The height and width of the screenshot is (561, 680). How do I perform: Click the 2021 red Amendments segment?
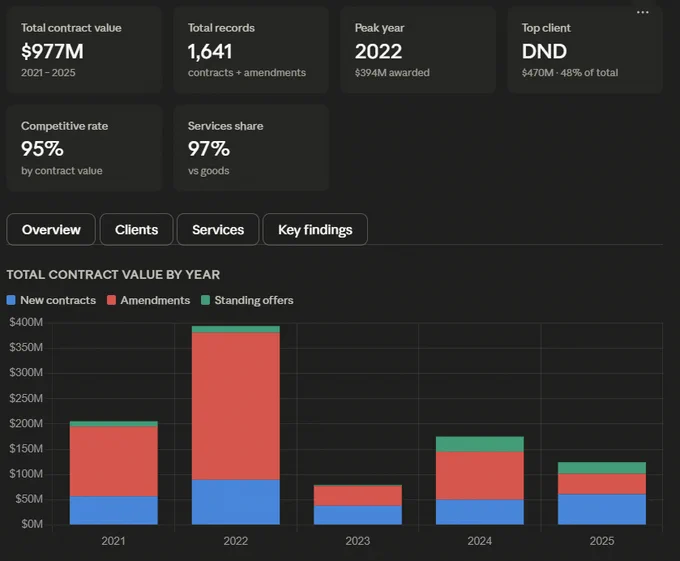[x=114, y=461]
